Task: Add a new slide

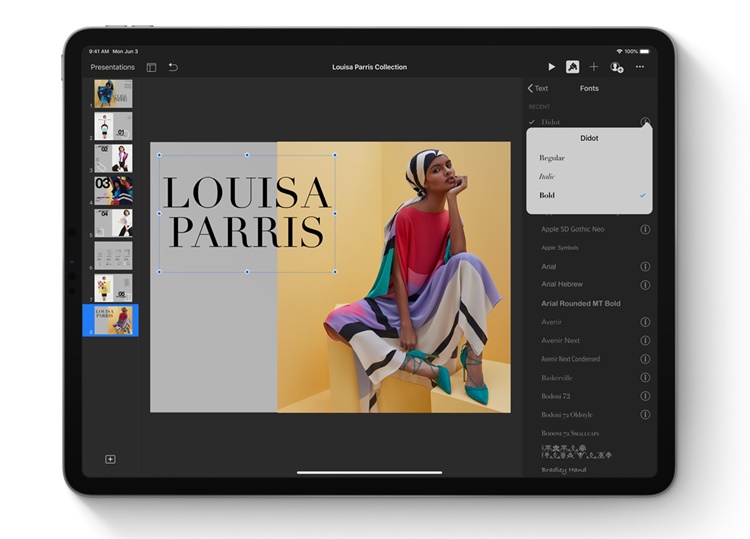Action: click(110, 459)
